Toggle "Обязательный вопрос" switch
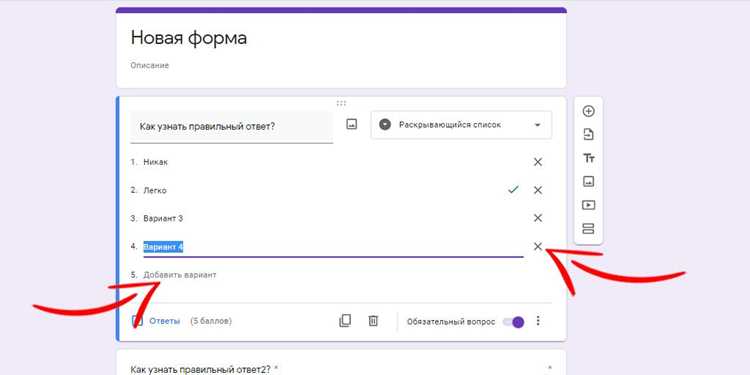 [x=514, y=322]
